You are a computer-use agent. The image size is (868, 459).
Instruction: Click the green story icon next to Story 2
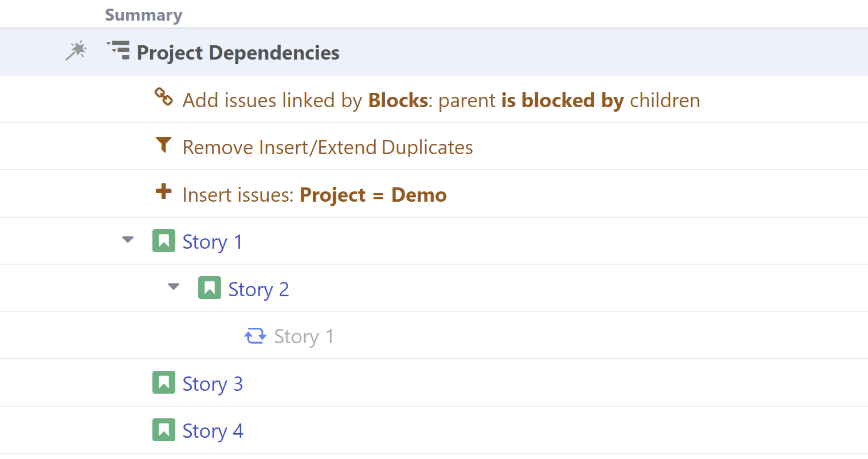(210, 288)
